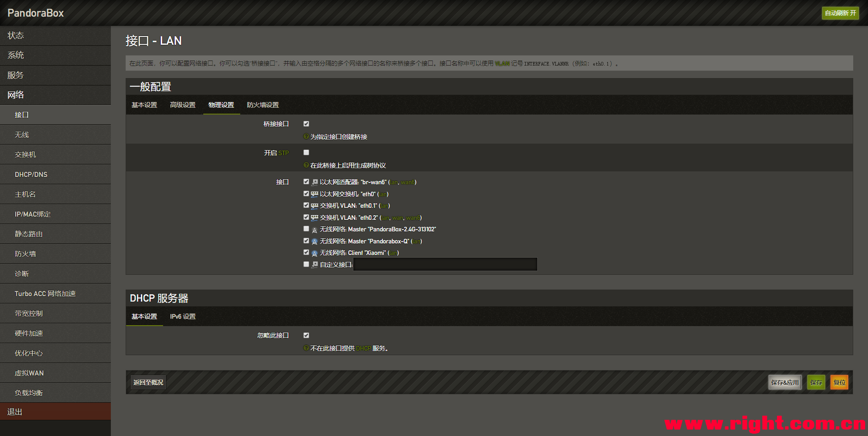Check the 自定义接口 custom interface checkbox

pos(306,264)
